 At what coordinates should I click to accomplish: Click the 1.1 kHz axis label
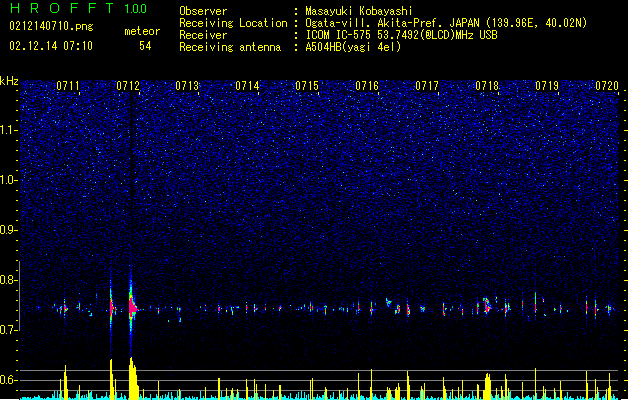(9, 130)
